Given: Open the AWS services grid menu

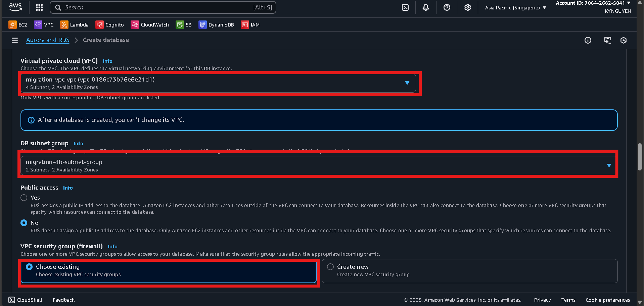Looking at the screenshot, I should click(x=39, y=7).
